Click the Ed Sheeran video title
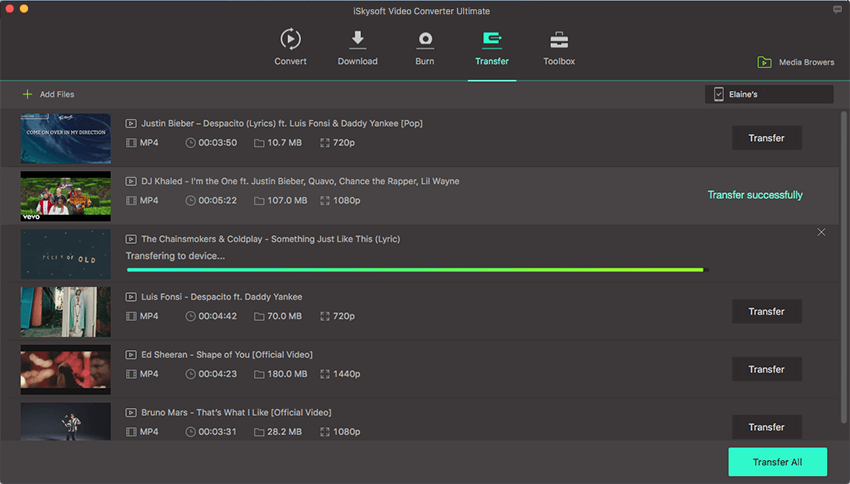850x484 pixels. 226,355
